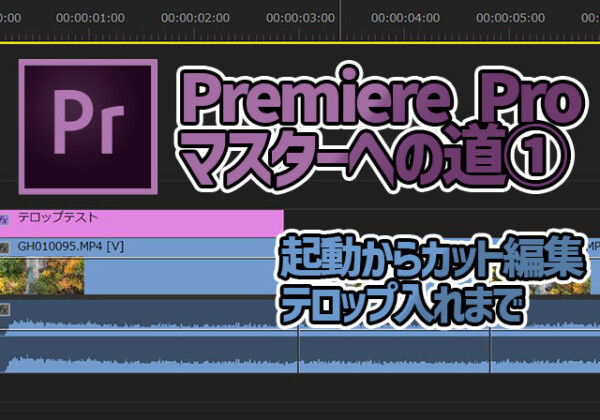The image size is (600, 420).
Task: Click the fx badge on GH010095.MP4 clip
Action: [4, 248]
